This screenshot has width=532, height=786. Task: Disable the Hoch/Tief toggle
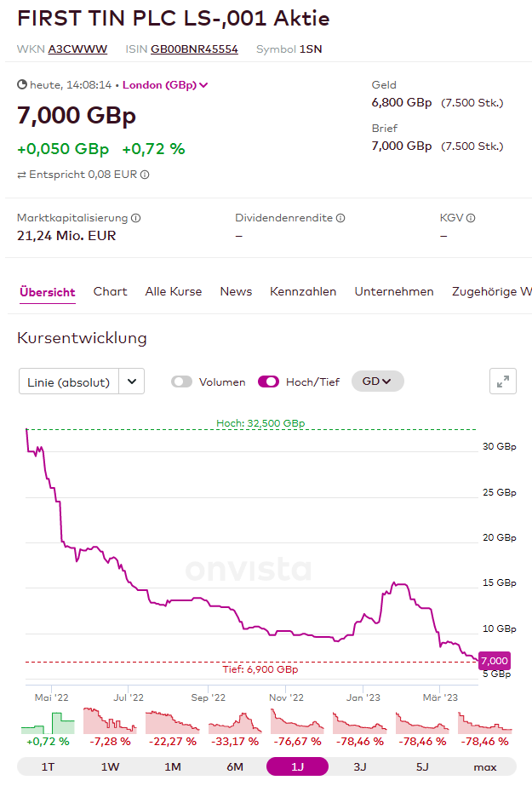268,382
